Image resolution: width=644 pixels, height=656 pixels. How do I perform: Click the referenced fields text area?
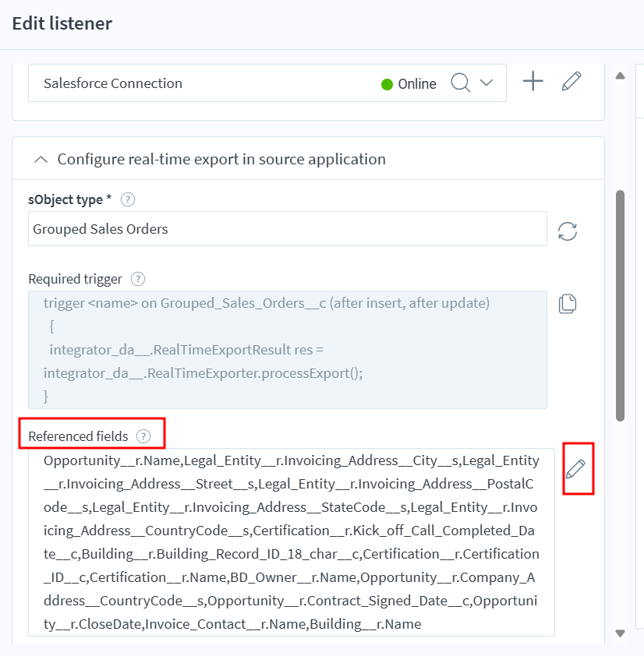coord(291,541)
